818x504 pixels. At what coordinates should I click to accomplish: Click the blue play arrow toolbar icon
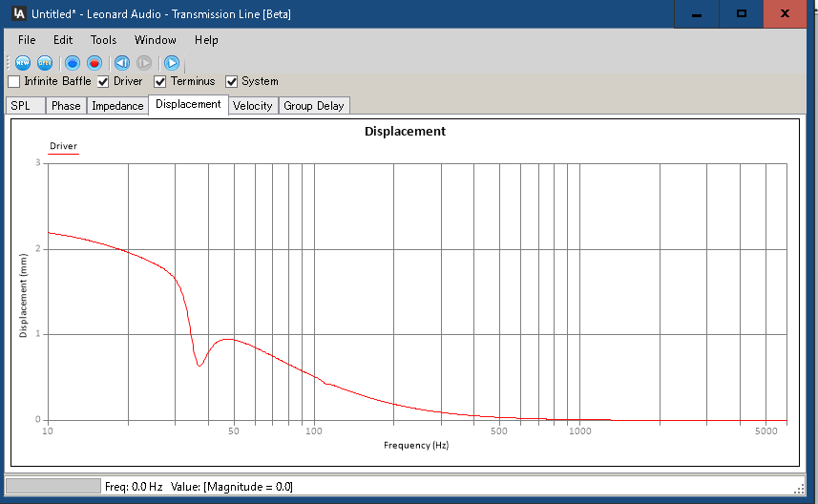tap(172, 63)
